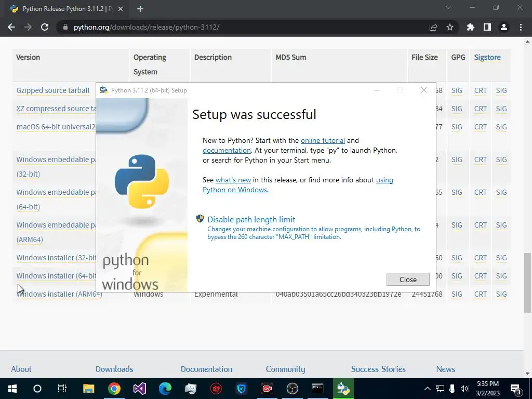Open the Windows installer (ARM64) link
The image size is (532, 399).
59,294
